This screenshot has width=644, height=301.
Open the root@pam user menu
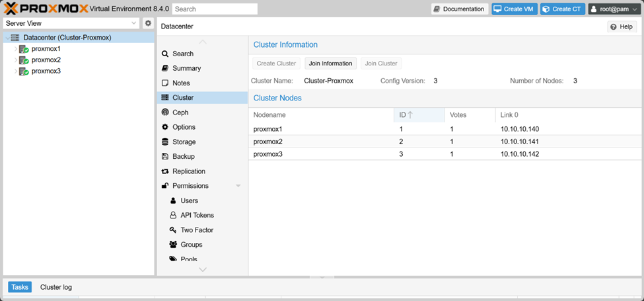point(614,9)
